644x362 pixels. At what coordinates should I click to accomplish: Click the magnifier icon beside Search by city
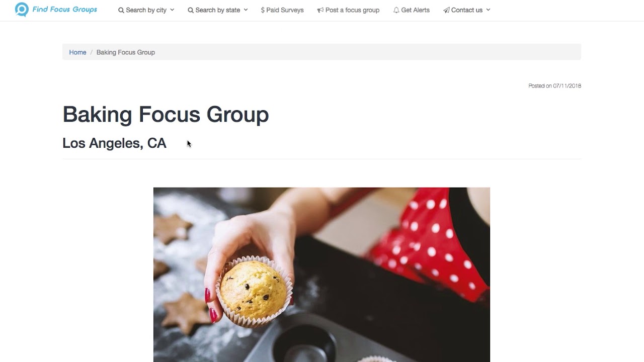point(121,10)
